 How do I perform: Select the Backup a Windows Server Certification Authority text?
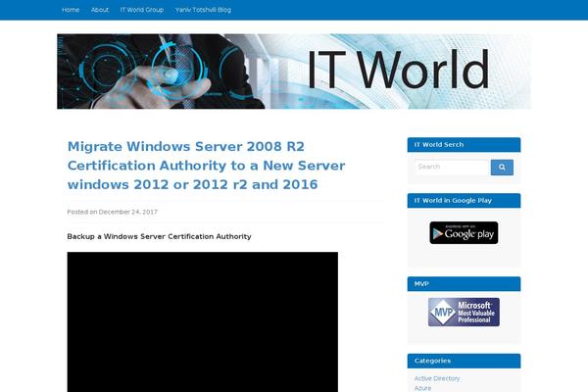tap(159, 237)
